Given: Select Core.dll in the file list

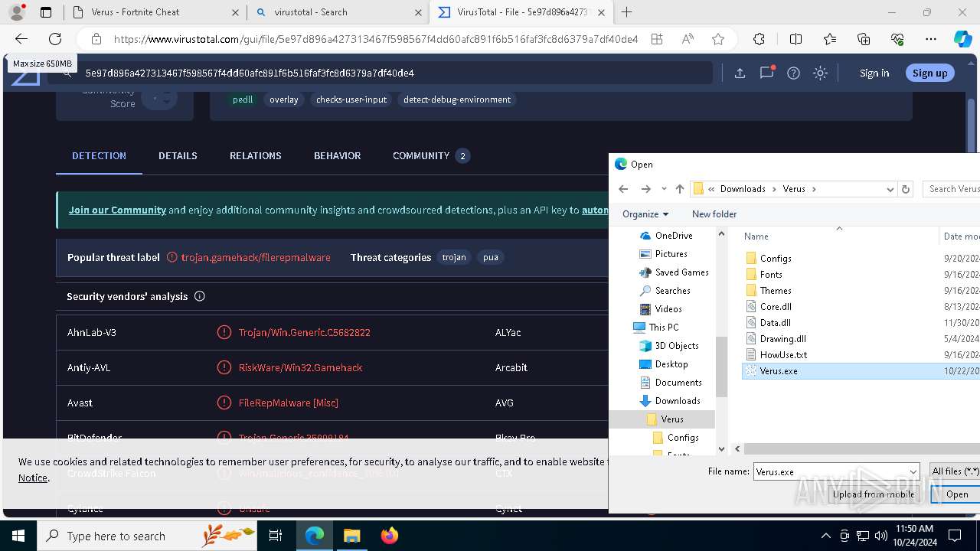Looking at the screenshot, I should tap(776, 307).
